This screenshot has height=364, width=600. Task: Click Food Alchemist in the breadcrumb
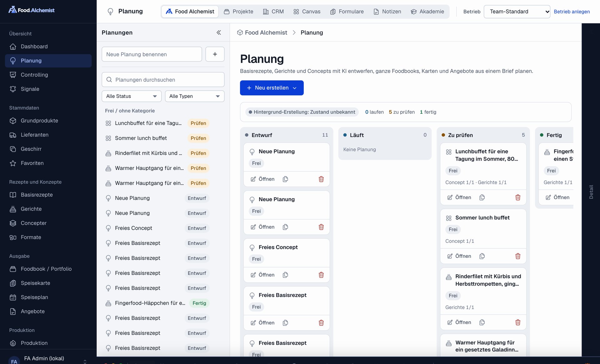tap(262, 32)
